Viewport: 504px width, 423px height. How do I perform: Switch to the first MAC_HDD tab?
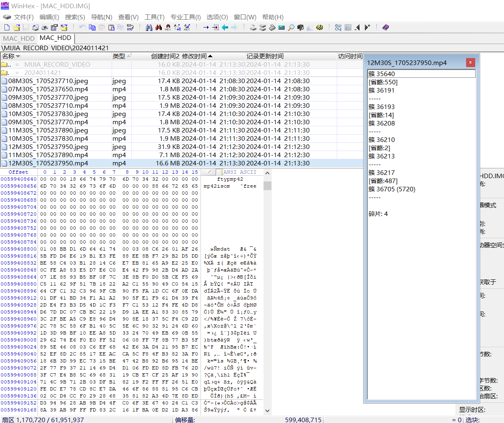19,38
